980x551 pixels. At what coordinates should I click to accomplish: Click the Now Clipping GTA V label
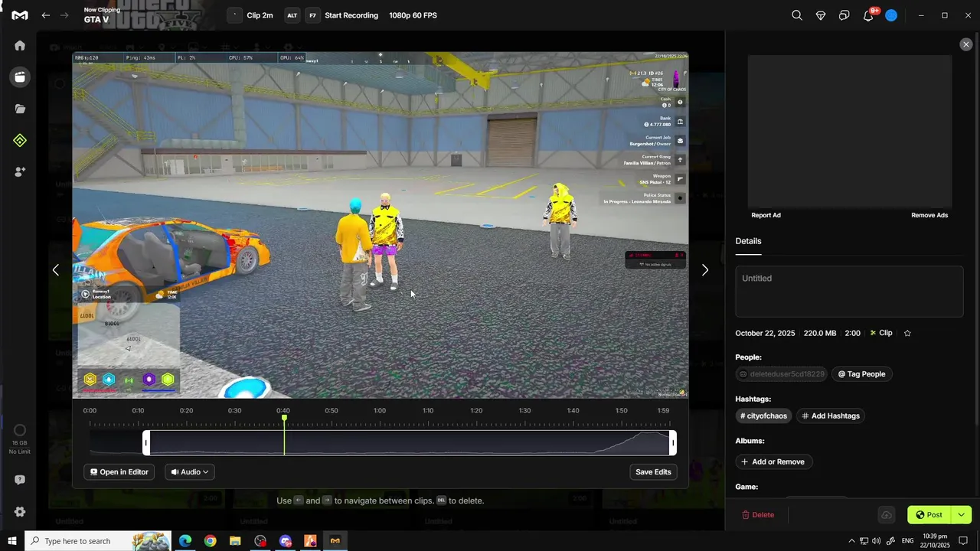pyautogui.click(x=101, y=15)
